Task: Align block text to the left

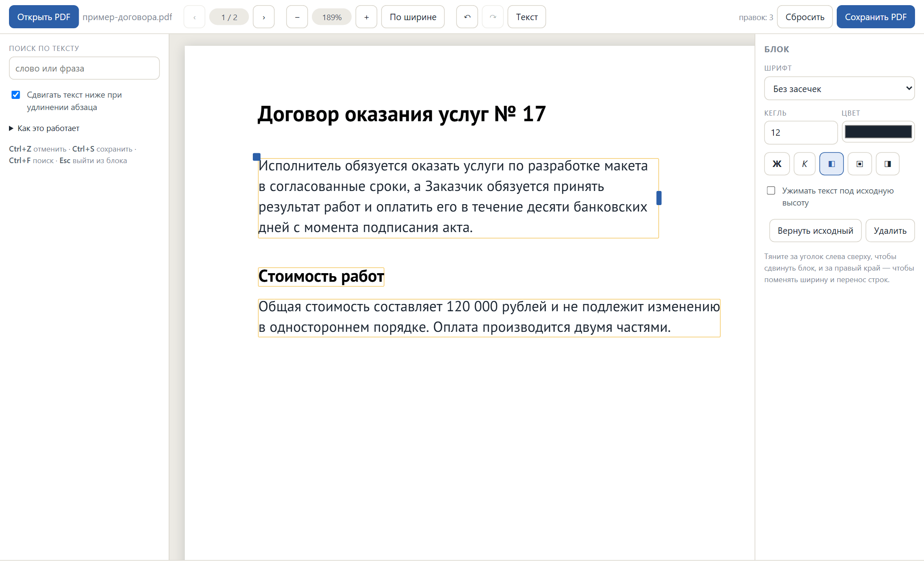Action: [x=832, y=164]
